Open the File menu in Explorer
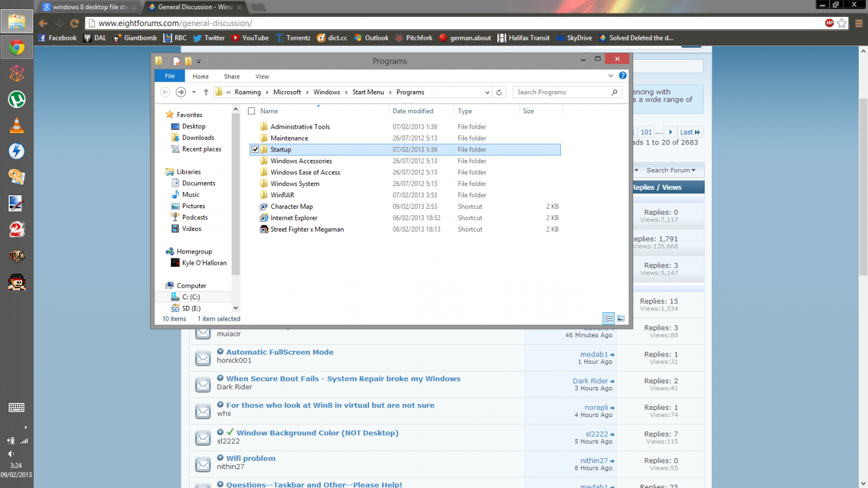Image resolution: width=868 pixels, height=488 pixels. (x=170, y=76)
